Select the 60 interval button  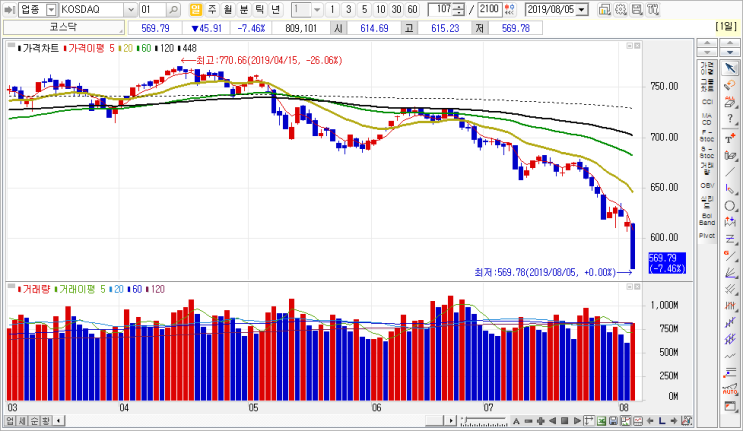[412, 9]
